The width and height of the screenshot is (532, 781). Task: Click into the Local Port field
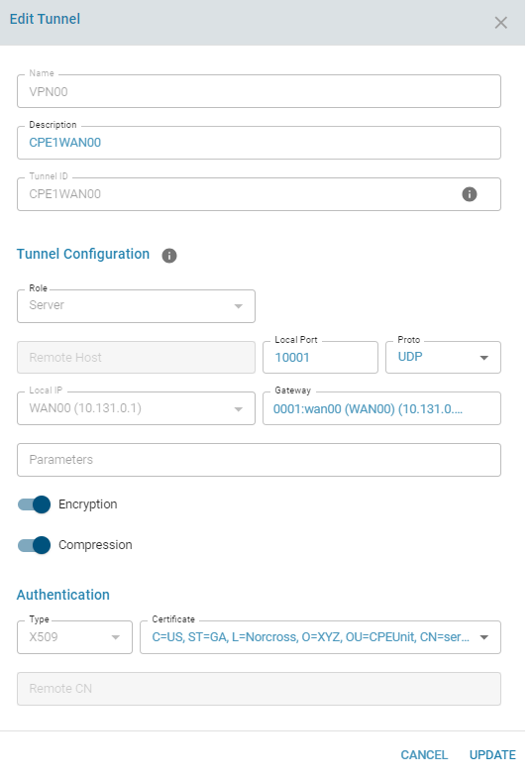[x=321, y=357]
